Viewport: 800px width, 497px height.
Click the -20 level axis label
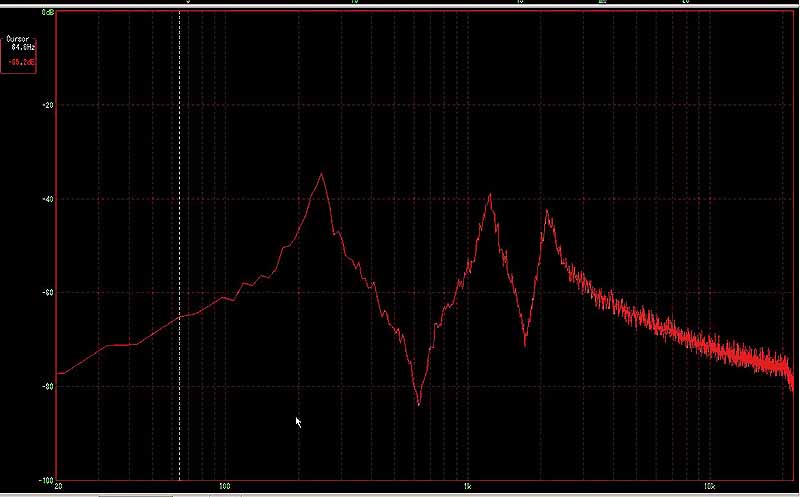[47, 105]
